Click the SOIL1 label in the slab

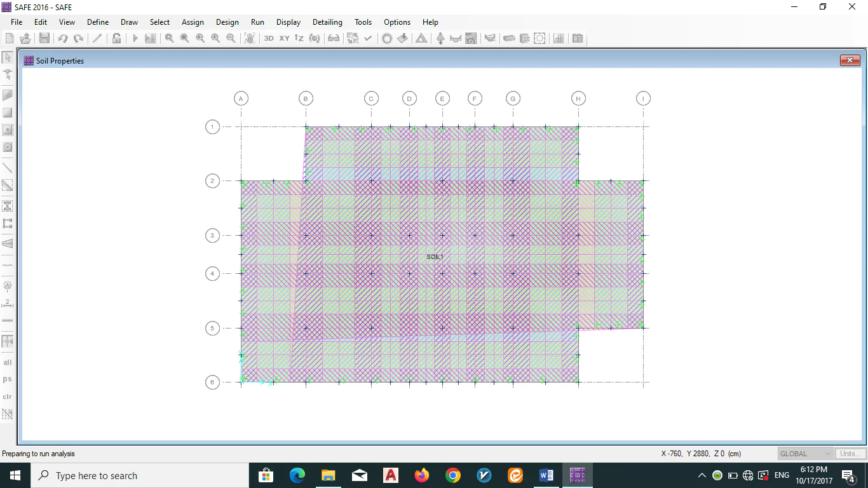pos(435,257)
